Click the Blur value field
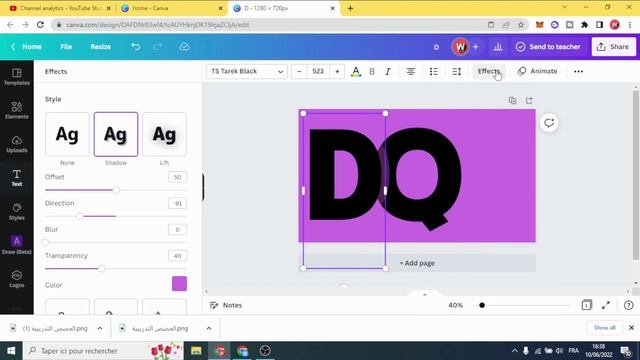 pos(177,229)
